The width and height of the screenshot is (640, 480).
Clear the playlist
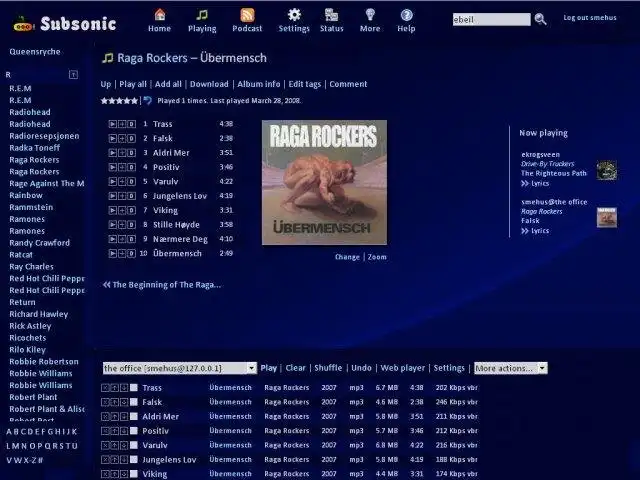(296, 368)
